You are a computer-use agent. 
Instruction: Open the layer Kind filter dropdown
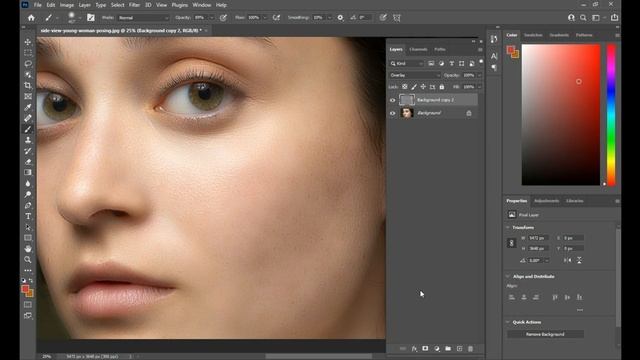[407, 64]
